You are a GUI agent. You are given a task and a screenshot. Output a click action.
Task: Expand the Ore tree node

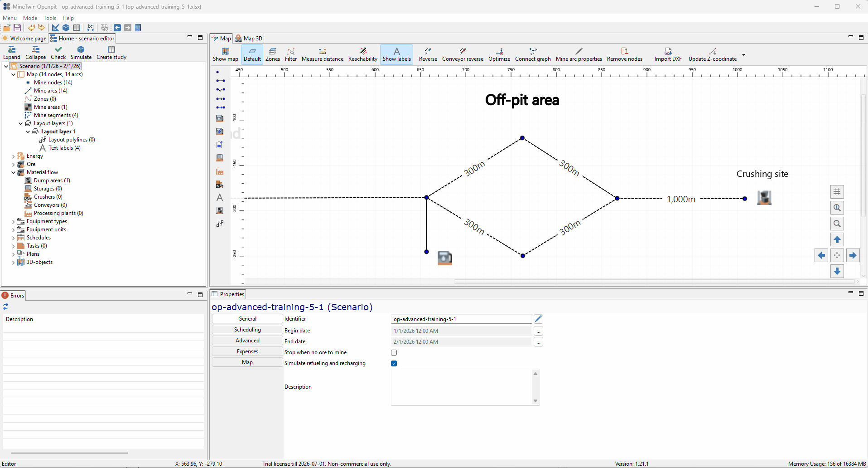(14, 164)
